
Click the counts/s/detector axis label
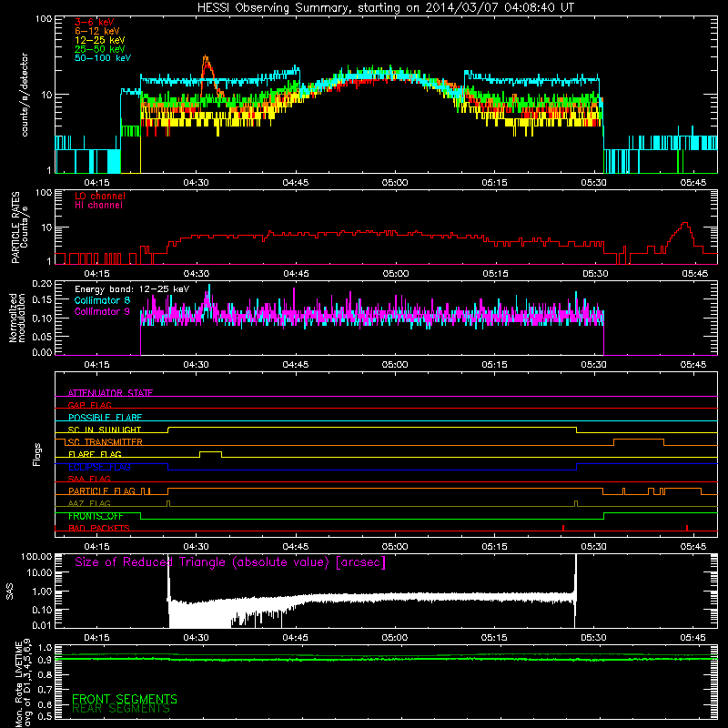(x=25, y=95)
